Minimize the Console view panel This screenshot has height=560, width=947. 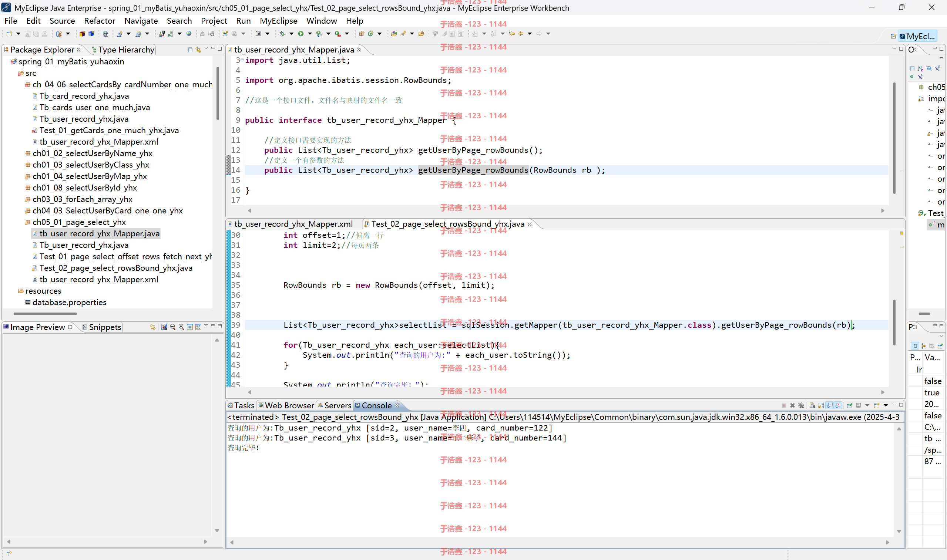(894, 404)
